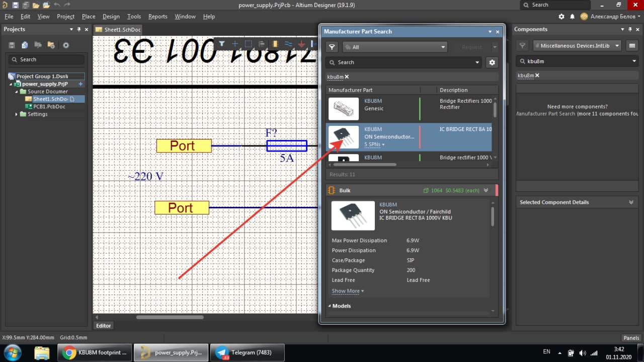
Task: Click the Undo arrow in the title bar
Action: click(x=56, y=5)
